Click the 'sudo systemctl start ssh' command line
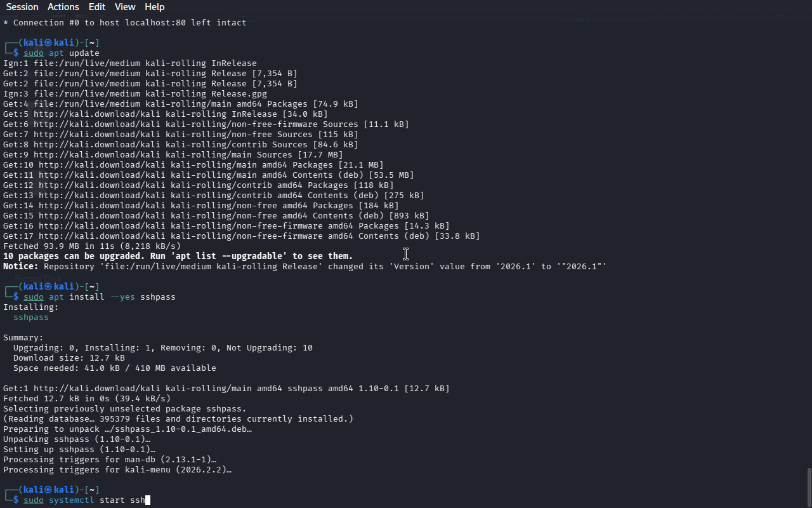This screenshot has width=812, height=508. (84, 500)
